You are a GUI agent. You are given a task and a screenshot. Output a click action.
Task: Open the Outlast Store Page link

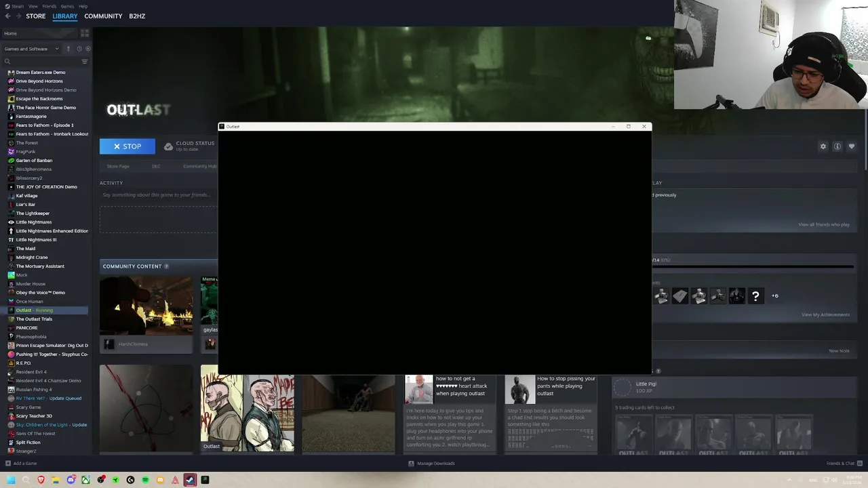pos(118,166)
